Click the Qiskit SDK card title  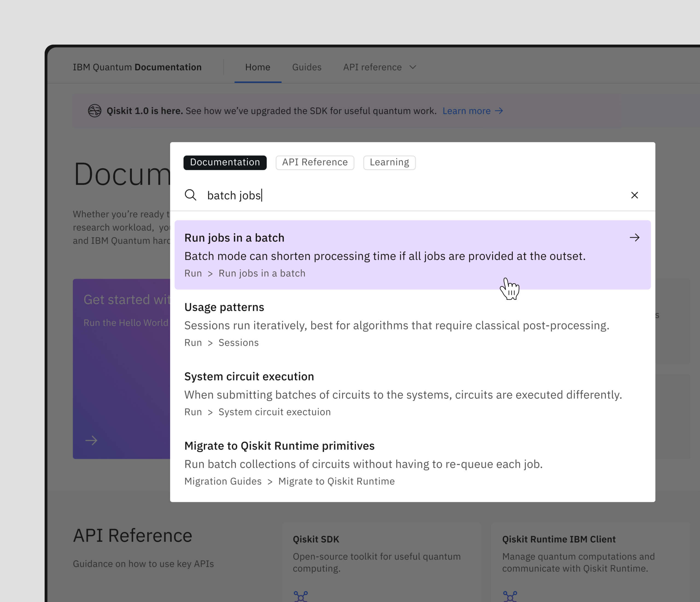click(316, 539)
